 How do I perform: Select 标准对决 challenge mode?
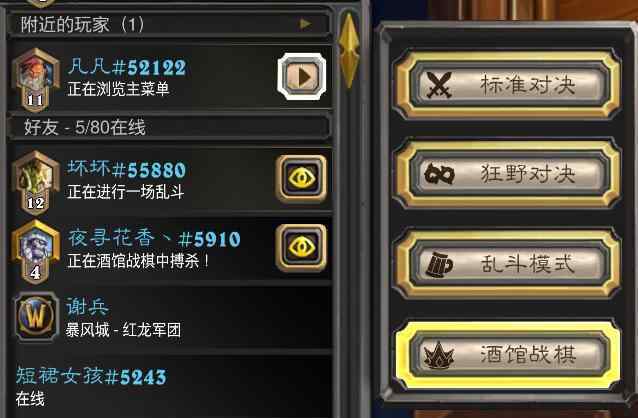pos(509,85)
